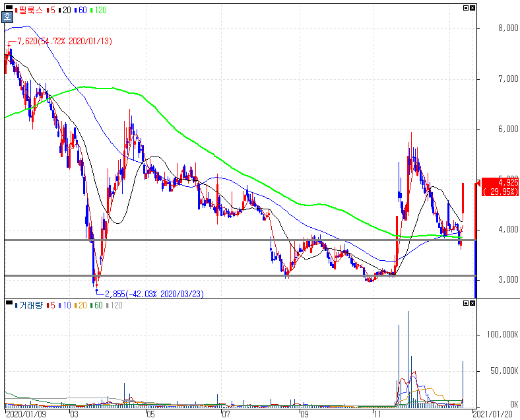Click the red 4,925 current price tag
520x420 pixels.
point(501,187)
